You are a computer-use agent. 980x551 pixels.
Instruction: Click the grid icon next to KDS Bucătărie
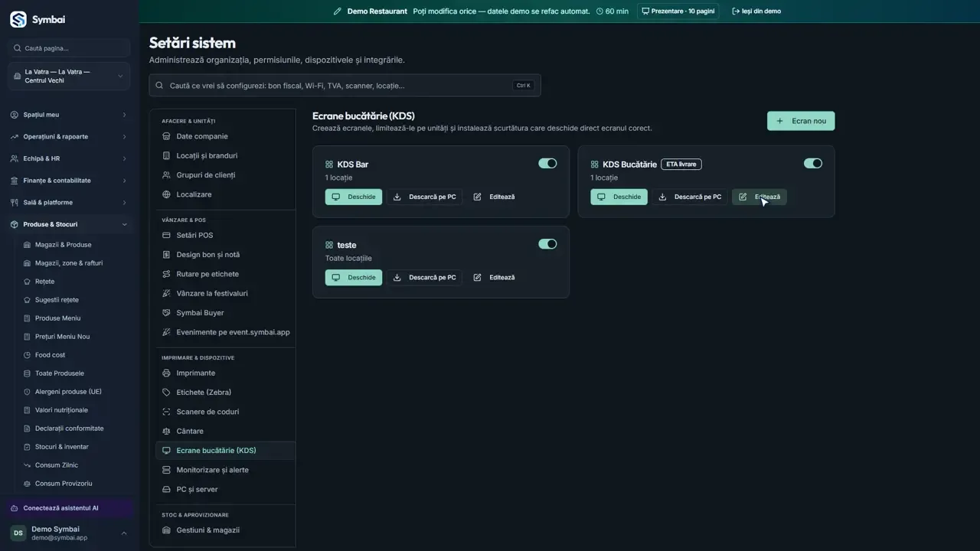(x=594, y=165)
